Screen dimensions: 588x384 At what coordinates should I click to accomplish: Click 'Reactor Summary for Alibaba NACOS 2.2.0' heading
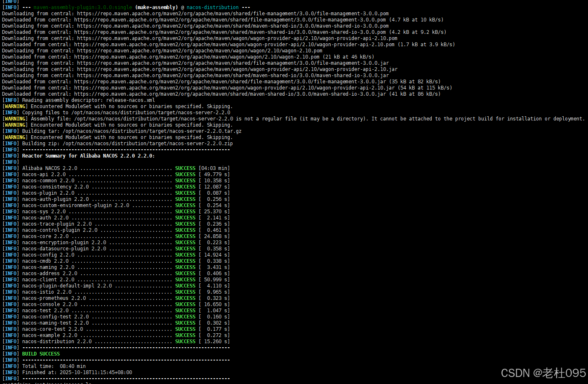(x=88, y=156)
